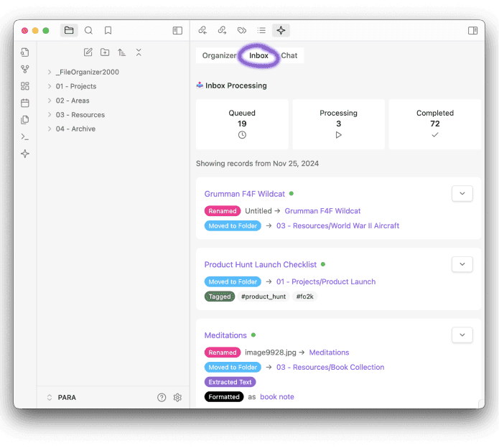Open the backlinks icon in top toolbar
Image resolution: width=499 pixels, height=448 pixels.
point(202,30)
